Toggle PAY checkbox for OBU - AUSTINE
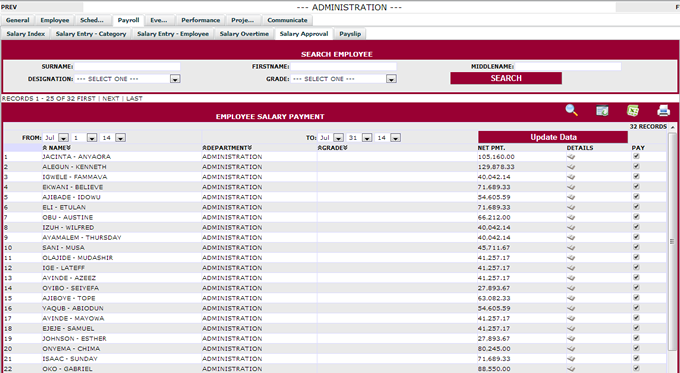 click(x=636, y=217)
